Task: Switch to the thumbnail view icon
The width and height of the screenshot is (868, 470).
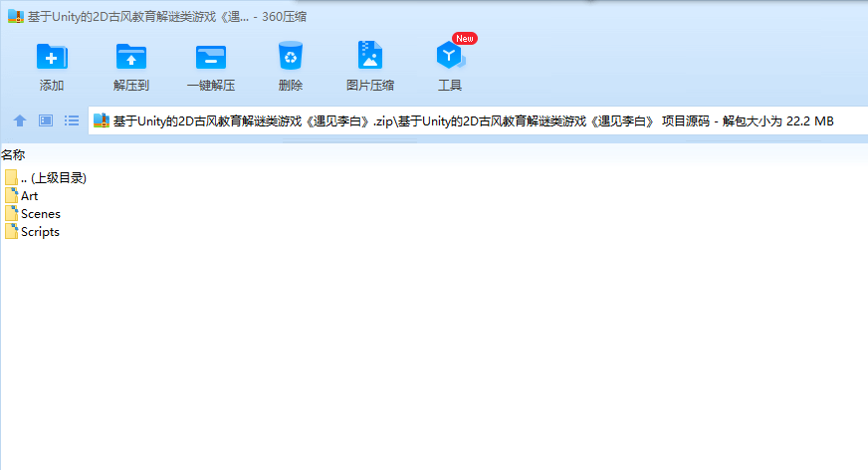Action: 46,120
